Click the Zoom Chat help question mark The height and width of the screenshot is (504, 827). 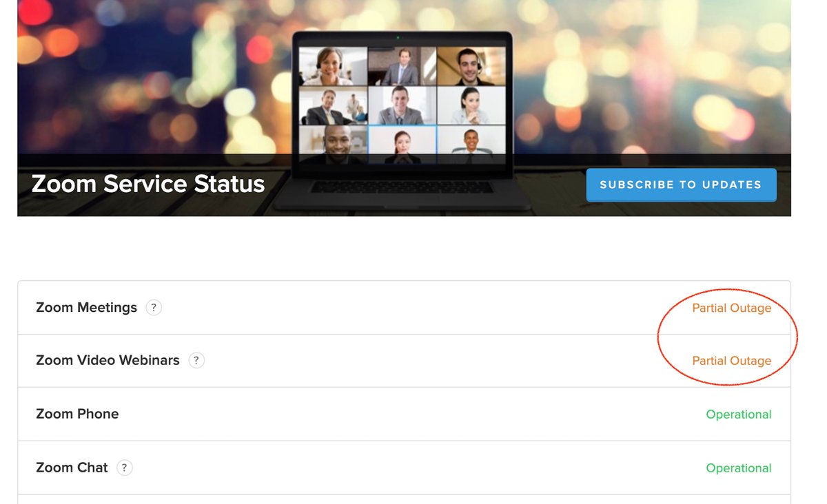pyautogui.click(x=124, y=468)
